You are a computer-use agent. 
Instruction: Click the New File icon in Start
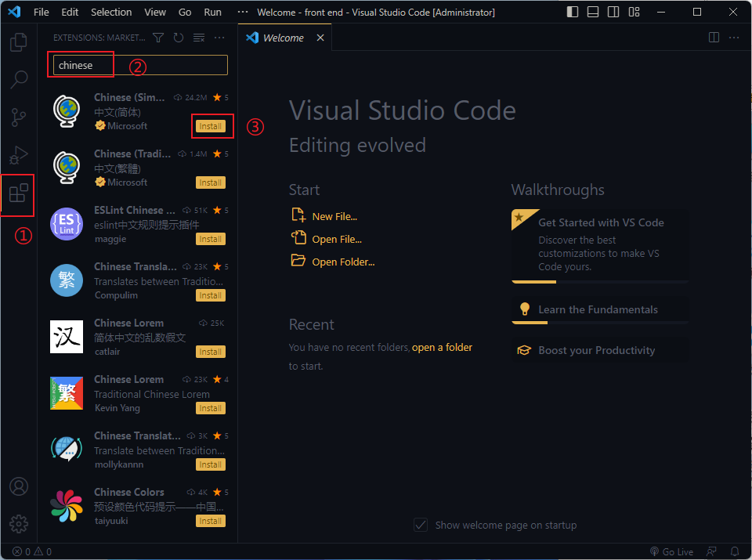coord(298,215)
